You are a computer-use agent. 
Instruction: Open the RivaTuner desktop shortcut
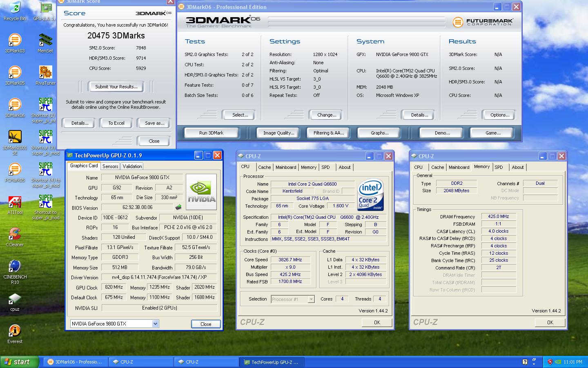pos(45,76)
